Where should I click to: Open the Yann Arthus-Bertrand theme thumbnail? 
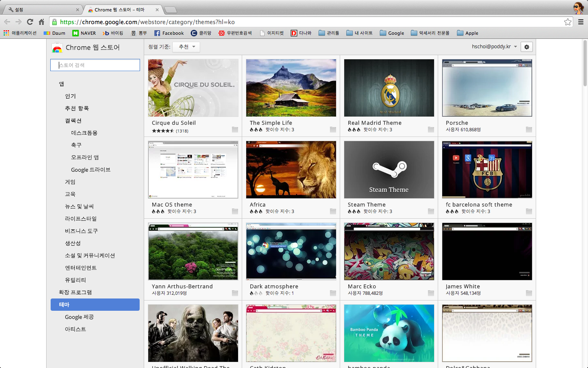point(193,251)
